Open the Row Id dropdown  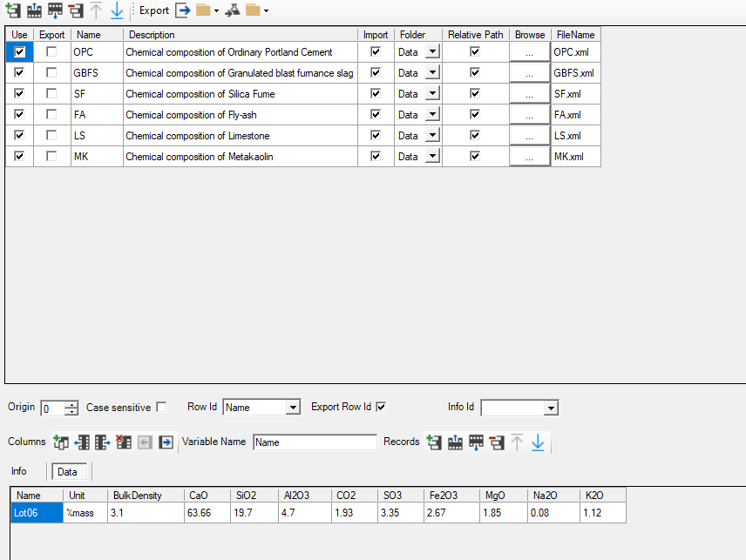[x=293, y=408]
